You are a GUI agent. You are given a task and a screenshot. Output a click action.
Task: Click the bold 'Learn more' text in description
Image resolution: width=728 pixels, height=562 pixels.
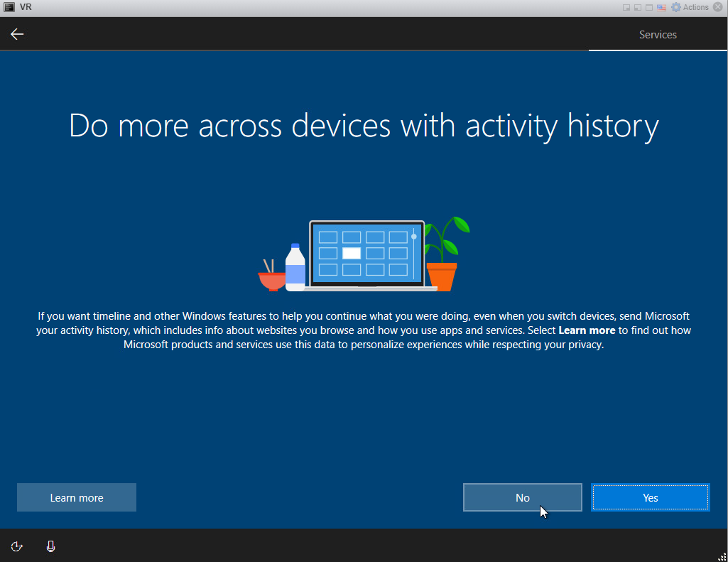[x=587, y=330]
